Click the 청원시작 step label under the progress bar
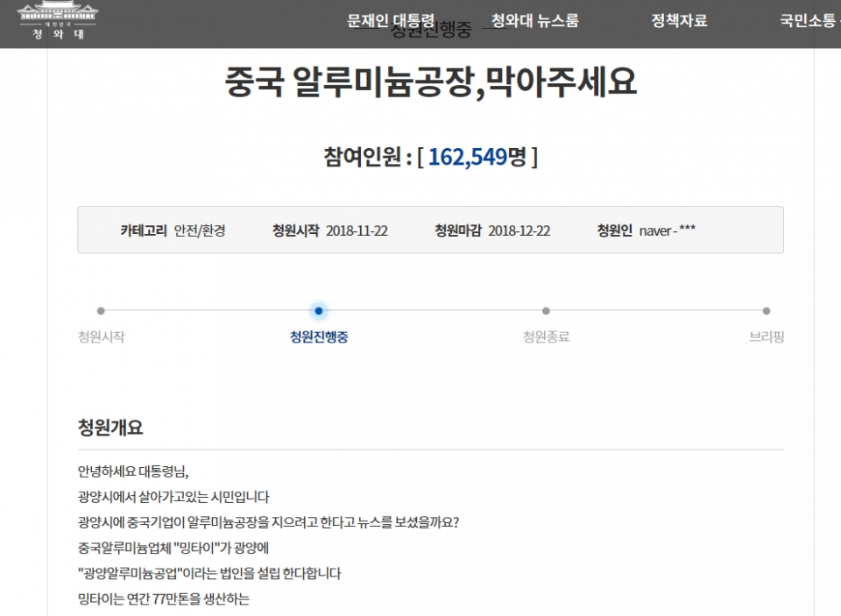841x616 pixels. click(x=101, y=336)
